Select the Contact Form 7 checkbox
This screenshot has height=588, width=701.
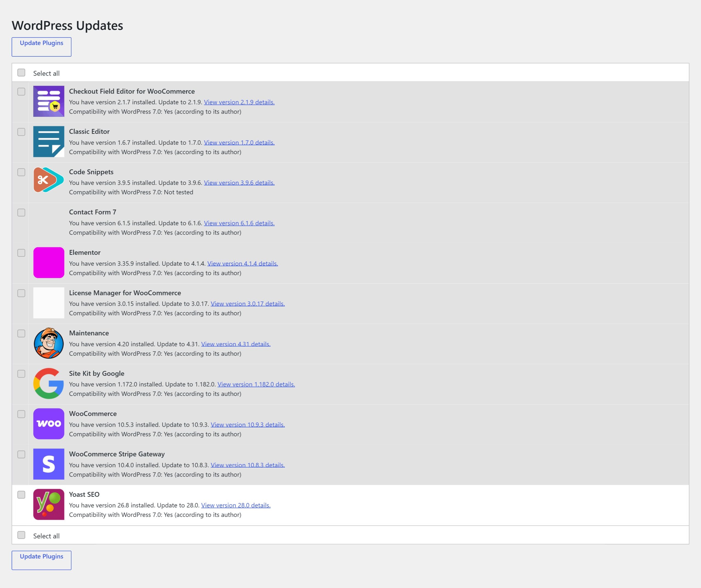[x=21, y=213]
